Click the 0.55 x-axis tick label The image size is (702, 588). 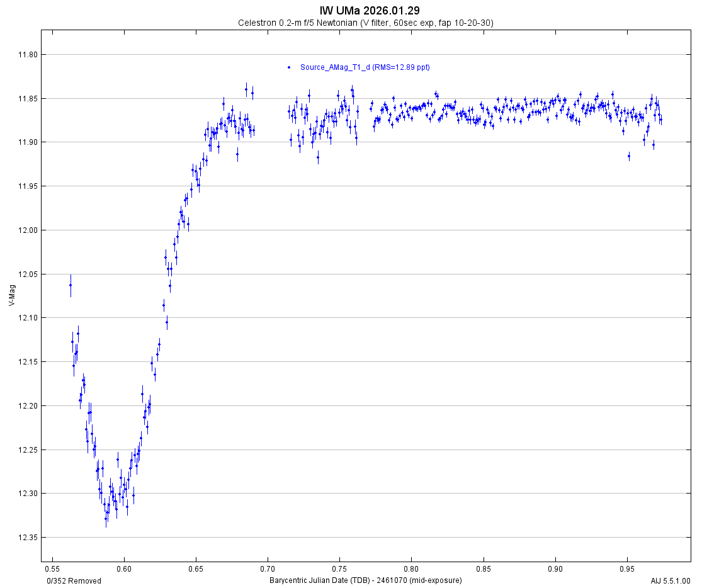[52, 569]
